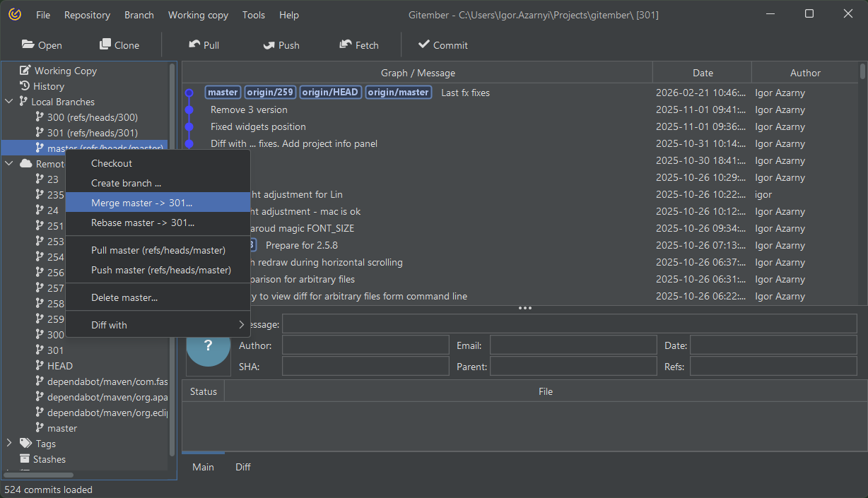The height and width of the screenshot is (498, 868).
Task: Click the Commit checkmark icon
Action: [424, 45]
